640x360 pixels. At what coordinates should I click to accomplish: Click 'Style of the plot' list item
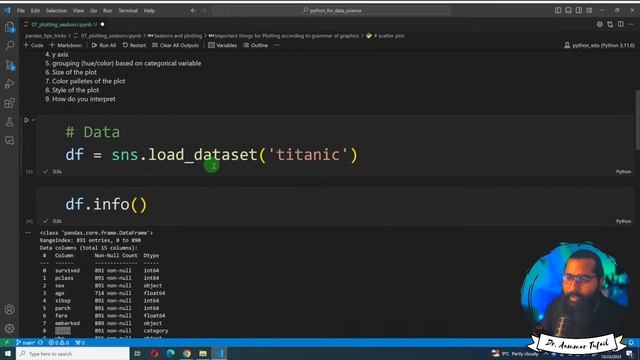point(76,90)
